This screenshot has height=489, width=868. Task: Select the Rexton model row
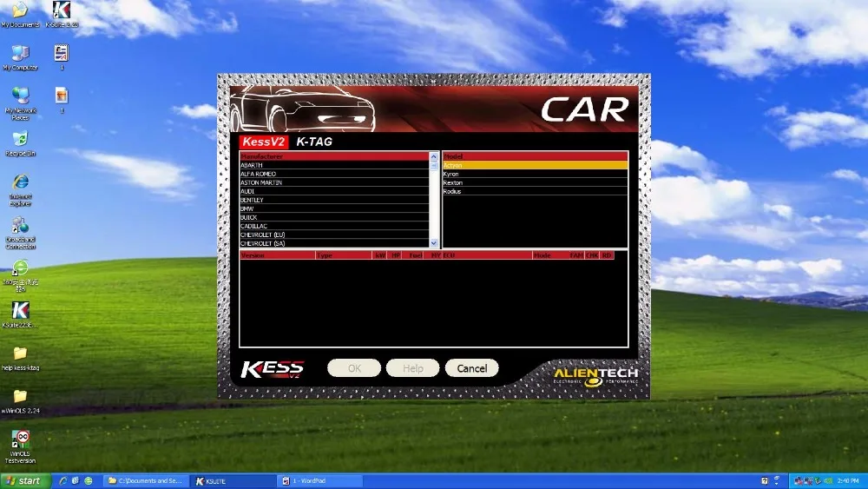coord(536,182)
